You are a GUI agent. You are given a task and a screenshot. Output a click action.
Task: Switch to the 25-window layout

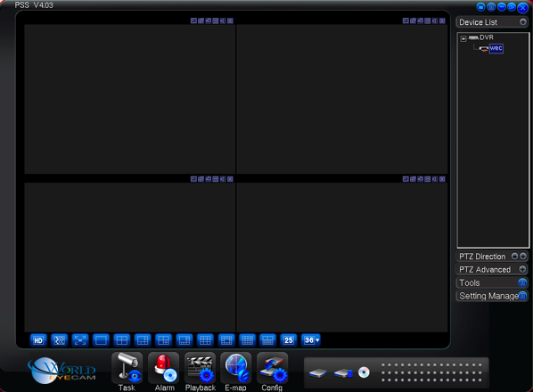tap(289, 340)
